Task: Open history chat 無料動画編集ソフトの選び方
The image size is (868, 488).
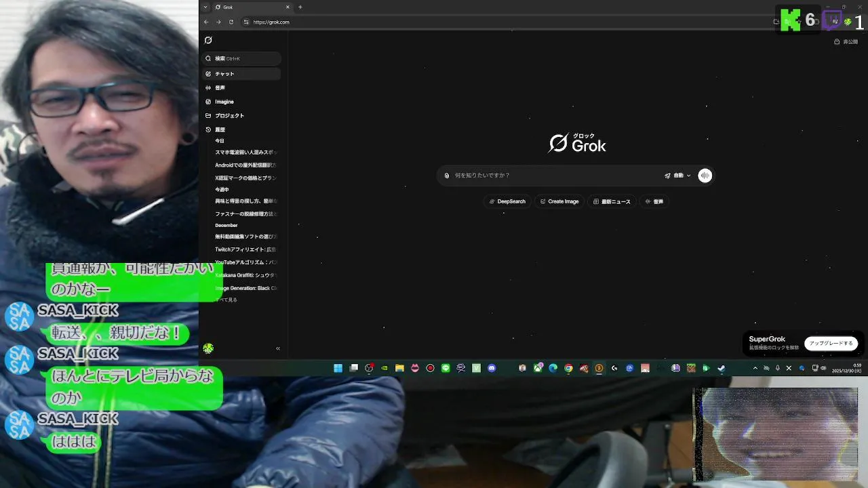Action: coord(245,237)
